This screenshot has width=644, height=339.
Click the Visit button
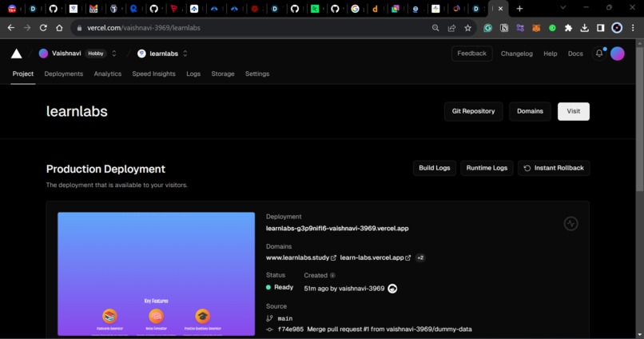574,111
